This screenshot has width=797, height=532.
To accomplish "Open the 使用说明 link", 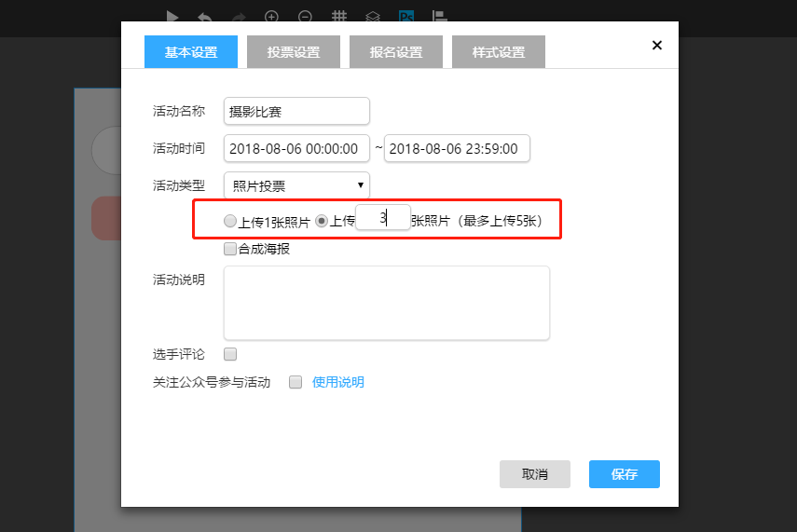I will [338, 382].
